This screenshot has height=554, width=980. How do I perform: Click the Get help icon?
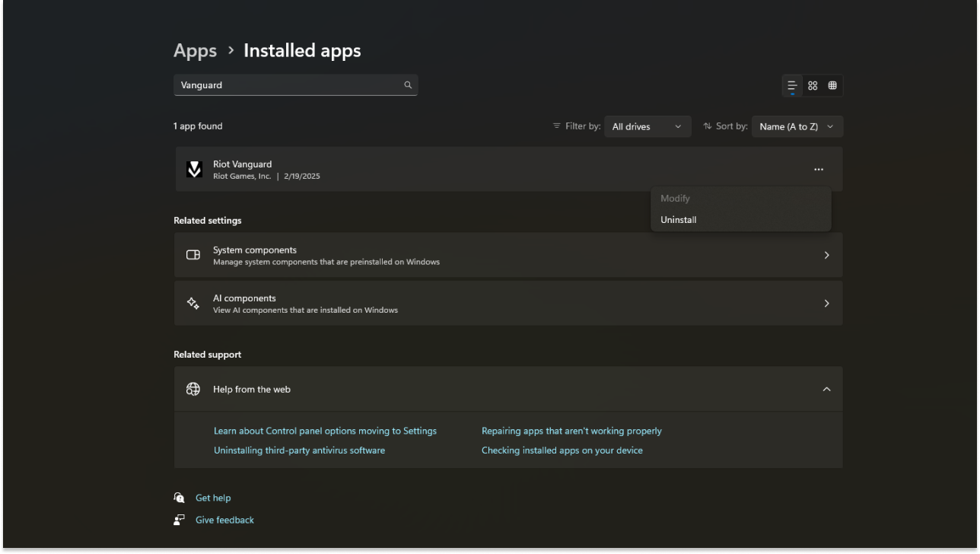(x=179, y=498)
